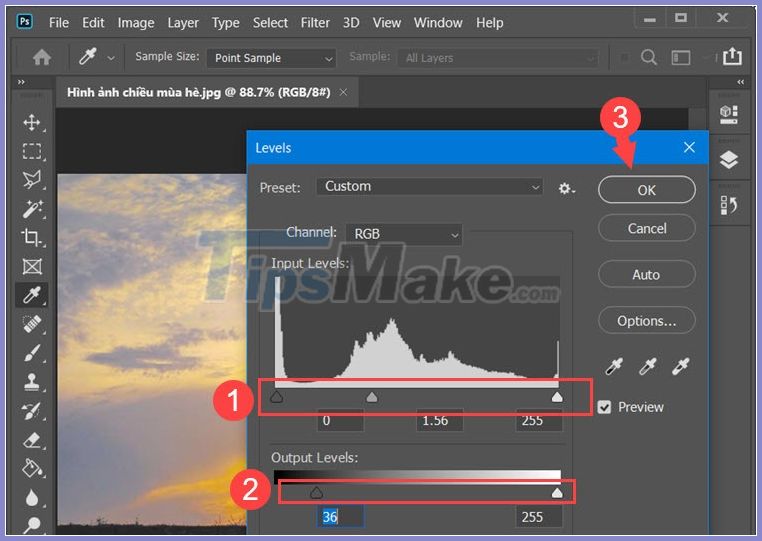The image size is (762, 541).
Task: Select the Clone Stamp tool
Action: (x=32, y=382)
